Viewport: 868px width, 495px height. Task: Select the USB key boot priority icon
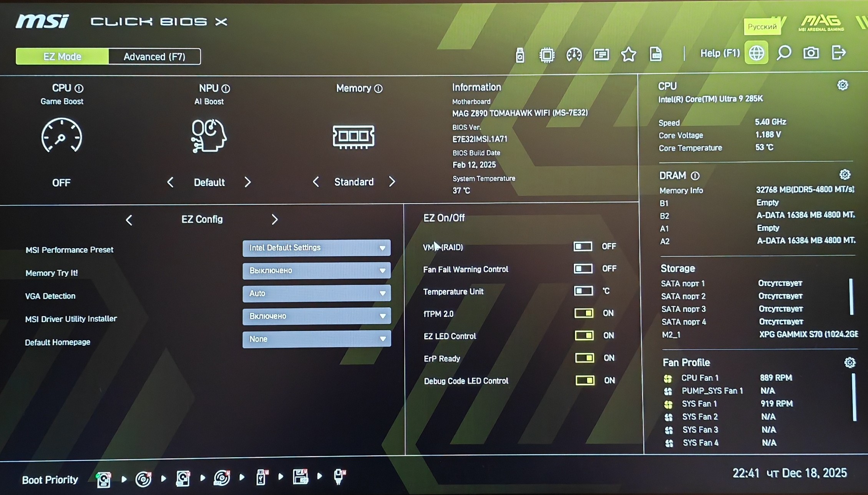click(261, 477)
